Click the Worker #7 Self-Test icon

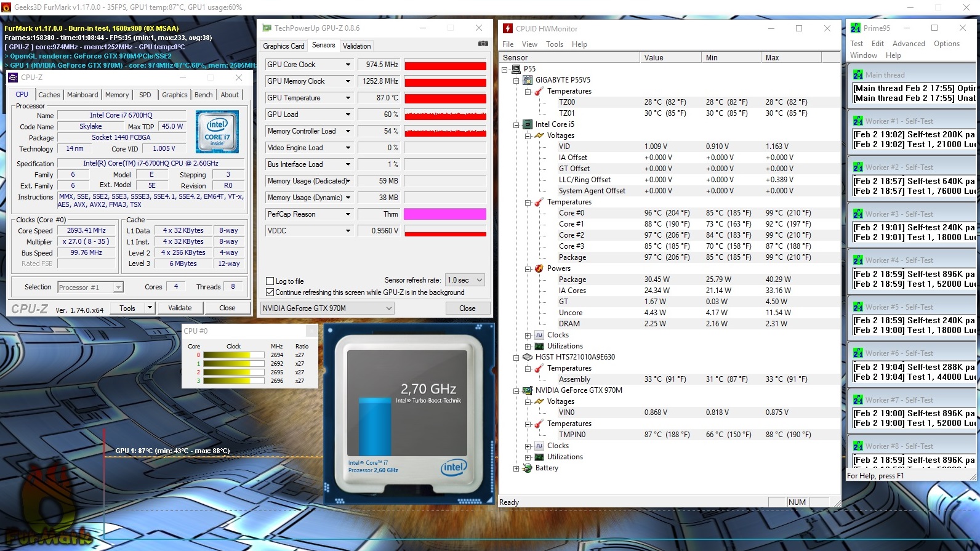tap(858, 400)
